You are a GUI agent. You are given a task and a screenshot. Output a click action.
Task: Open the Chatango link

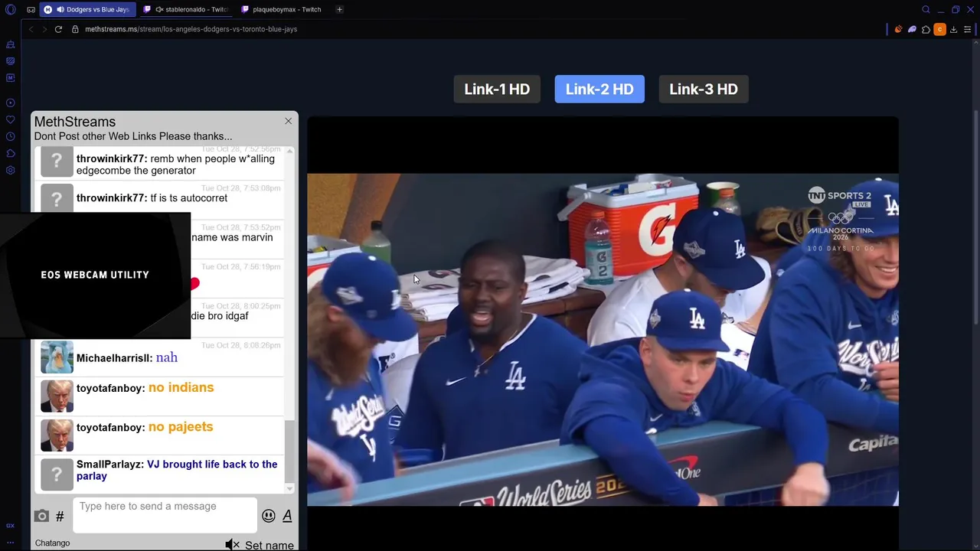coord(52,543)
